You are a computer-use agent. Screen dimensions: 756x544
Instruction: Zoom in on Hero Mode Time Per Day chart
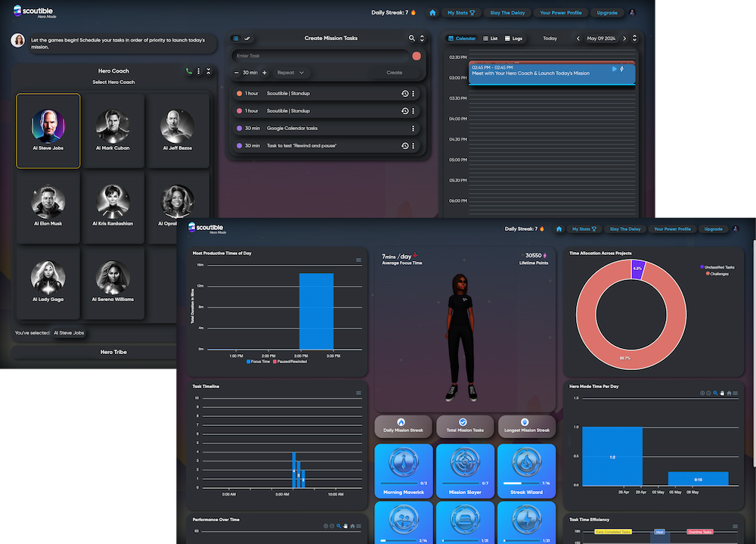702,393
